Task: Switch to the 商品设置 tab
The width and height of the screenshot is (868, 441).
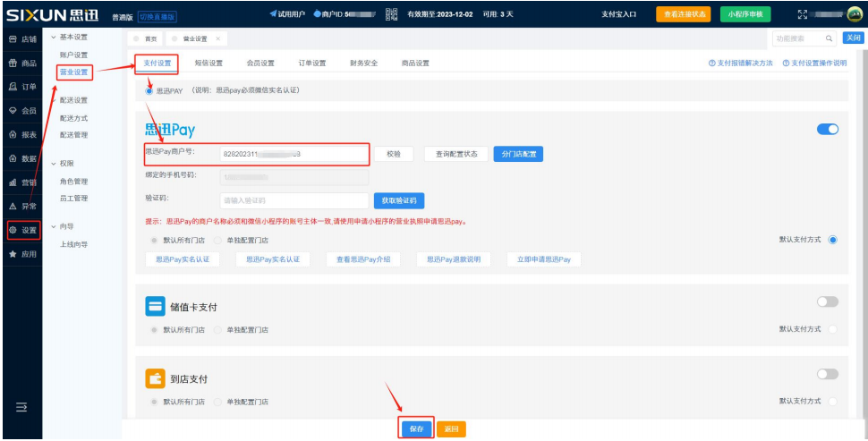Action: click(x=416, y=64)
